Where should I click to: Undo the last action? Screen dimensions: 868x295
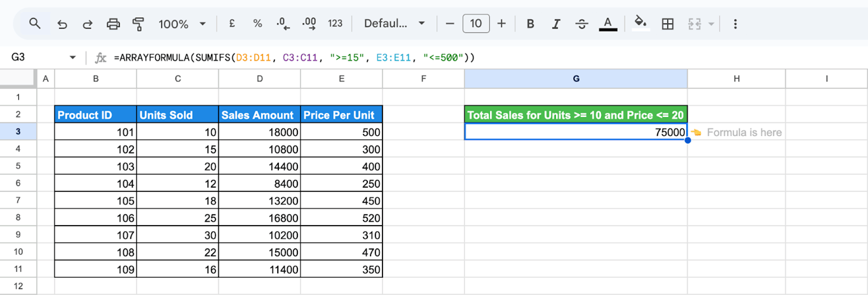pyautogui.click(x=62, y=24)
